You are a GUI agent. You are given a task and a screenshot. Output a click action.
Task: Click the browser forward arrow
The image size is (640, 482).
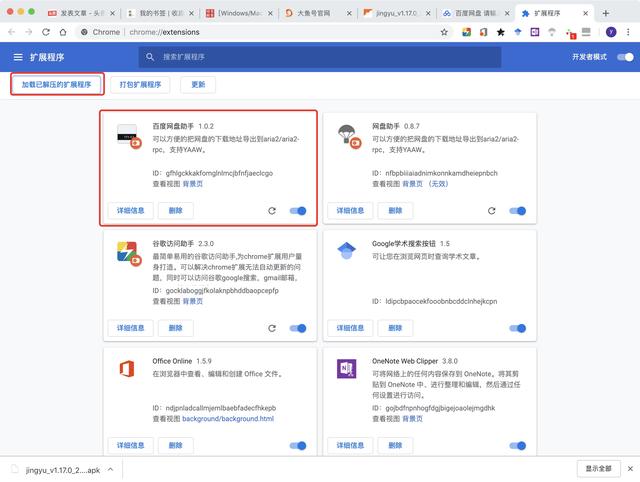(29, 32)
